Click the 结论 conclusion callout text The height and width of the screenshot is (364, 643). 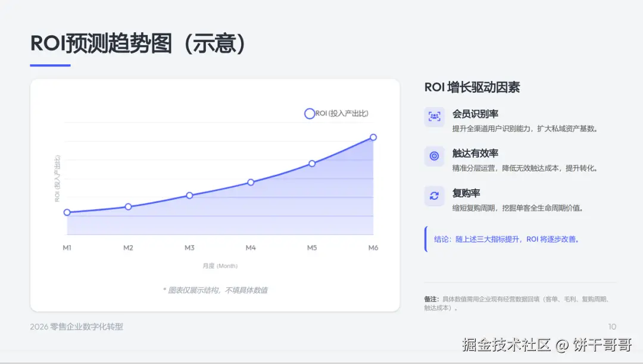(507, 239)
